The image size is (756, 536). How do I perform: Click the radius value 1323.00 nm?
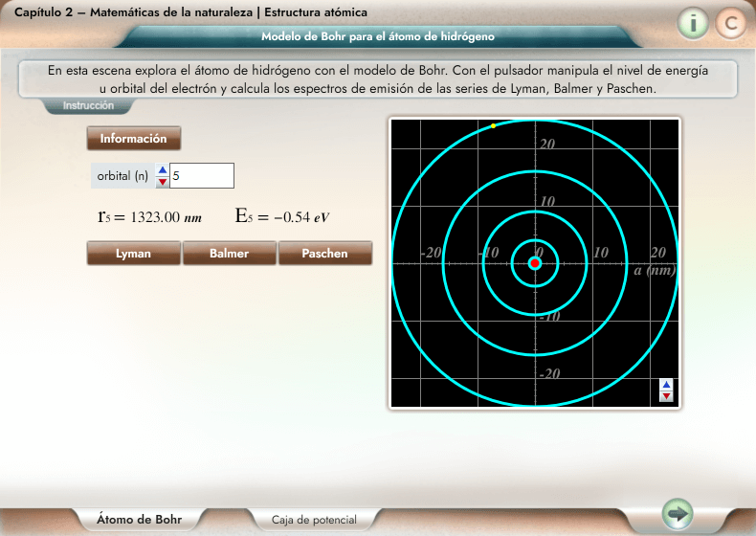pos(167,217)
